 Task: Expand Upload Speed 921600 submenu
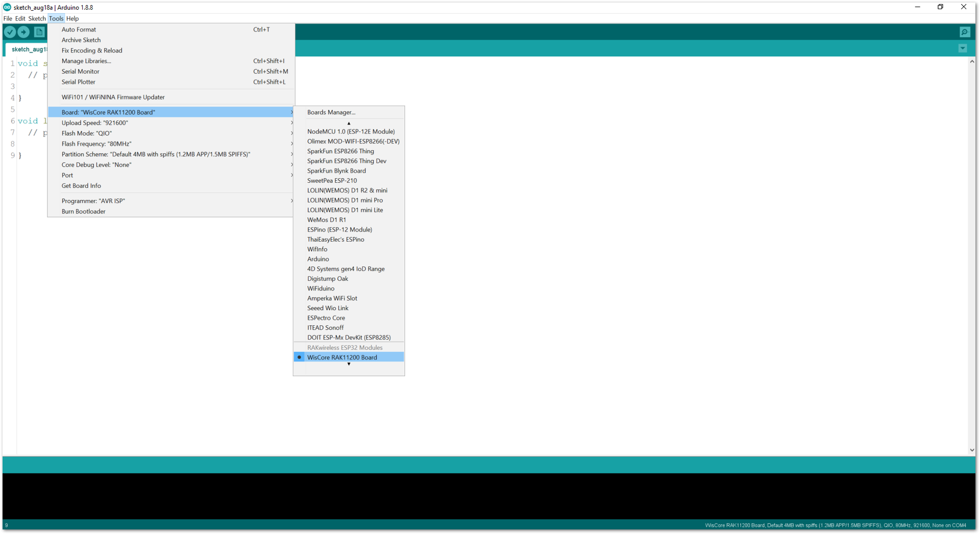coord(171,123)
